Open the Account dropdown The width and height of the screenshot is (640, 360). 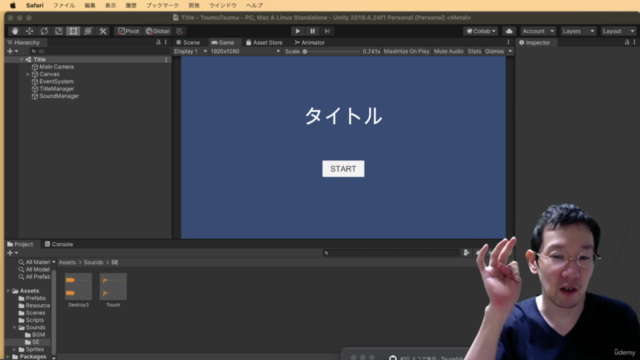[x=538, y=31]
